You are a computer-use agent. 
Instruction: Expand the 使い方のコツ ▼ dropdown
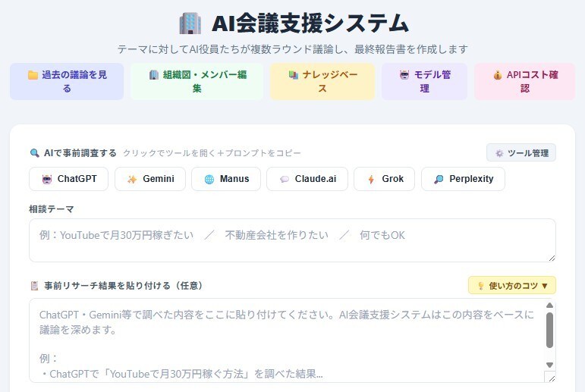tap(512, 286)
